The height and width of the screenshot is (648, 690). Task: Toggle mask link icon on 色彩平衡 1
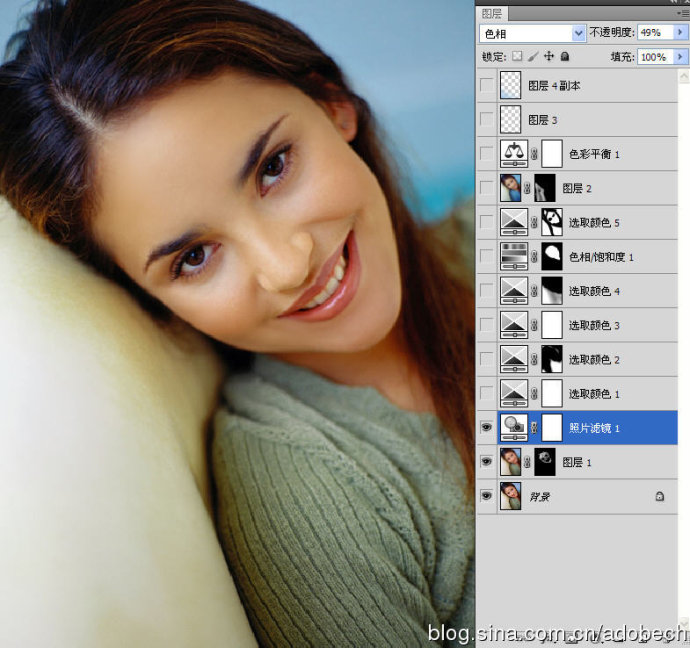[x=534, y=154]
